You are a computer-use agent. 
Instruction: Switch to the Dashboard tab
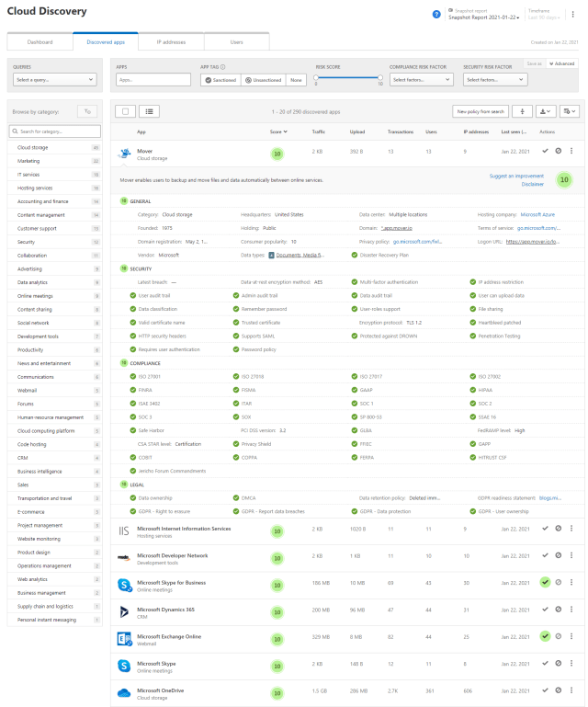click(x=40, y=42)
